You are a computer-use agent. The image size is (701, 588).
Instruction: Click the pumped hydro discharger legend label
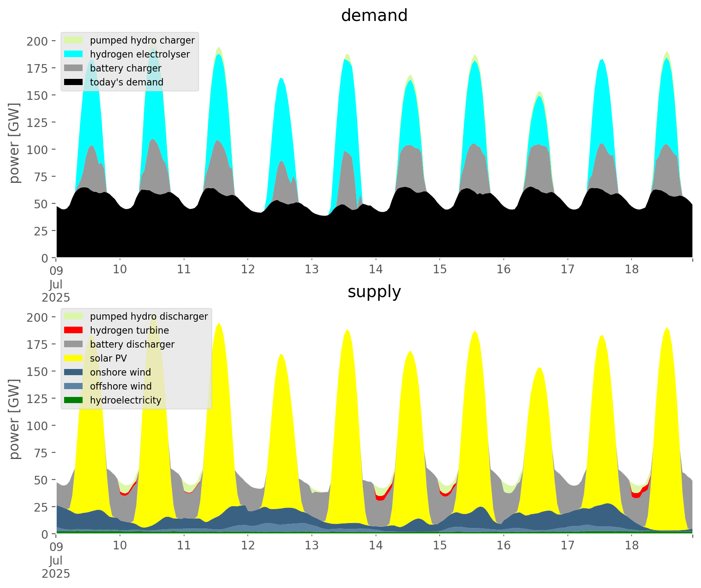149,316
